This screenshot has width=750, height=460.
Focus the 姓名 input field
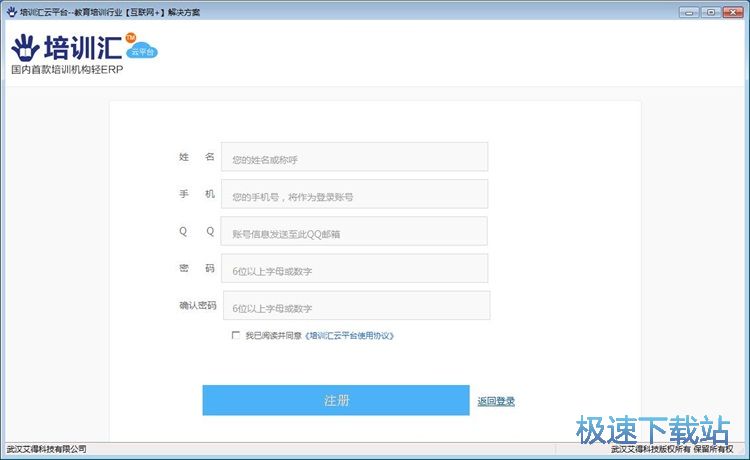tap(354, 156)
